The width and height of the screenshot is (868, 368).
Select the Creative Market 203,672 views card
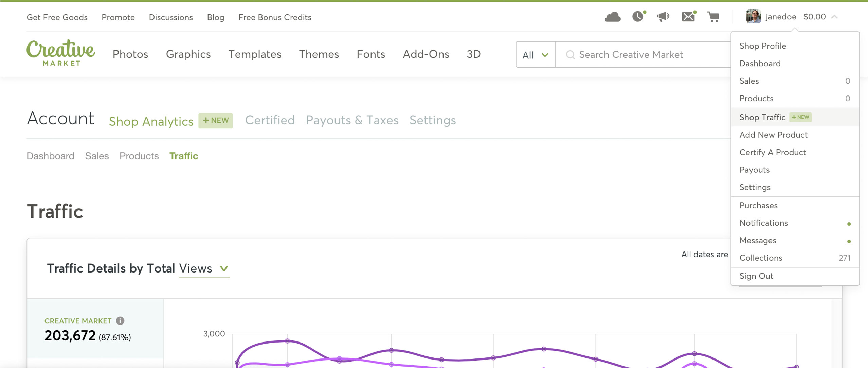click(x=95, y=329)
